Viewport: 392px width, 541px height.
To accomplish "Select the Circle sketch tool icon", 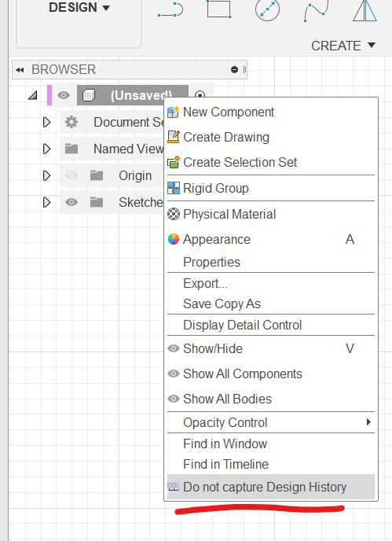I will coord(267,9).
